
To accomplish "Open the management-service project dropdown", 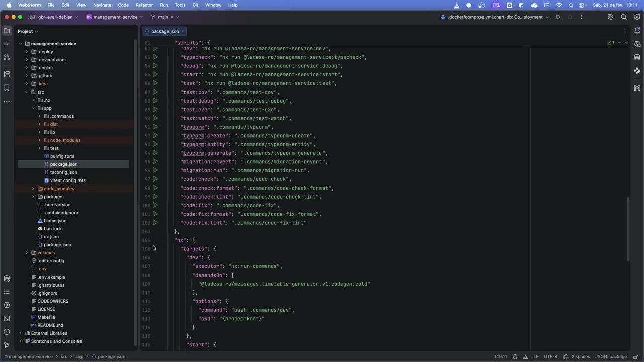I will point(115,17).
